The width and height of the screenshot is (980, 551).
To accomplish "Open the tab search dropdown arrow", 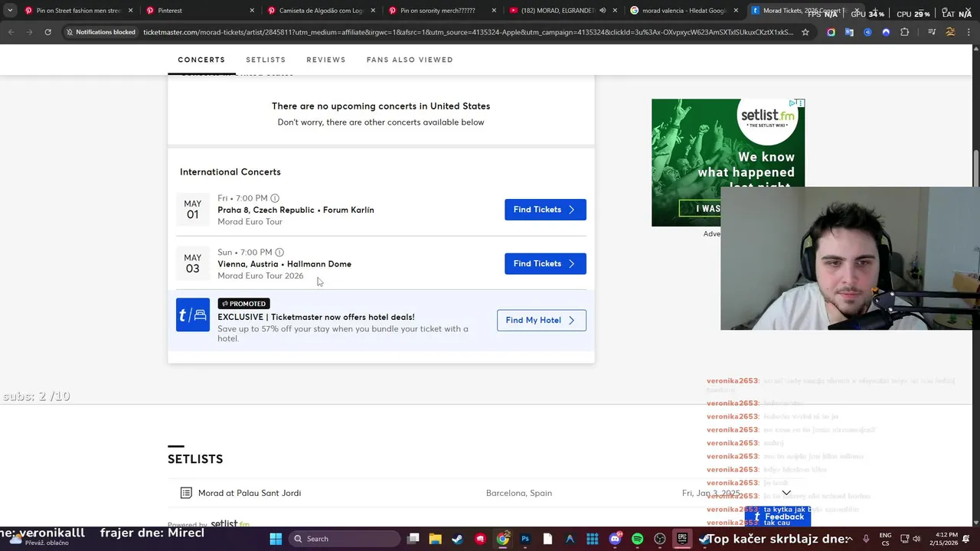I will 10,11.
